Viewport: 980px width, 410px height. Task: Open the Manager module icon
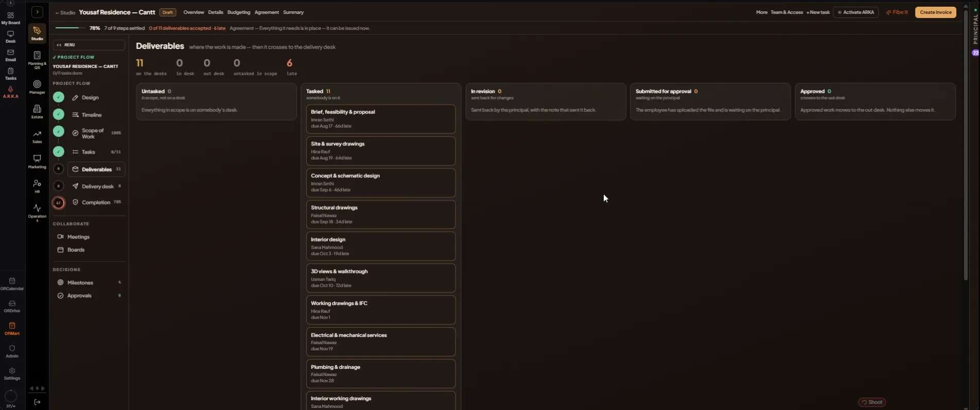click(x=37, y=87)
